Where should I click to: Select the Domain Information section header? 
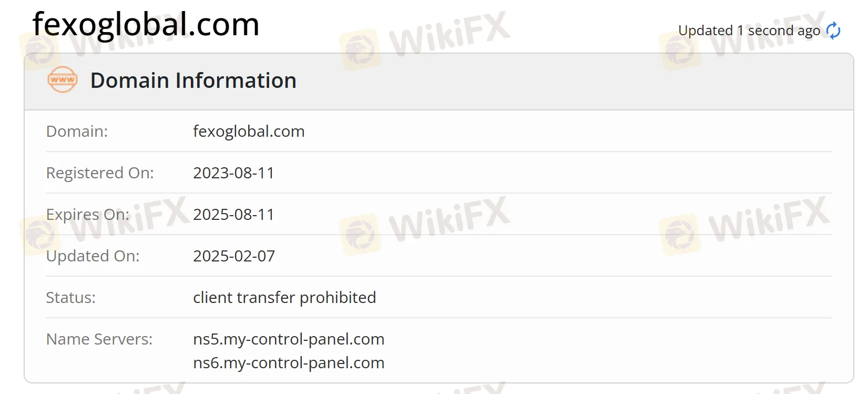[x=193, y=80]
